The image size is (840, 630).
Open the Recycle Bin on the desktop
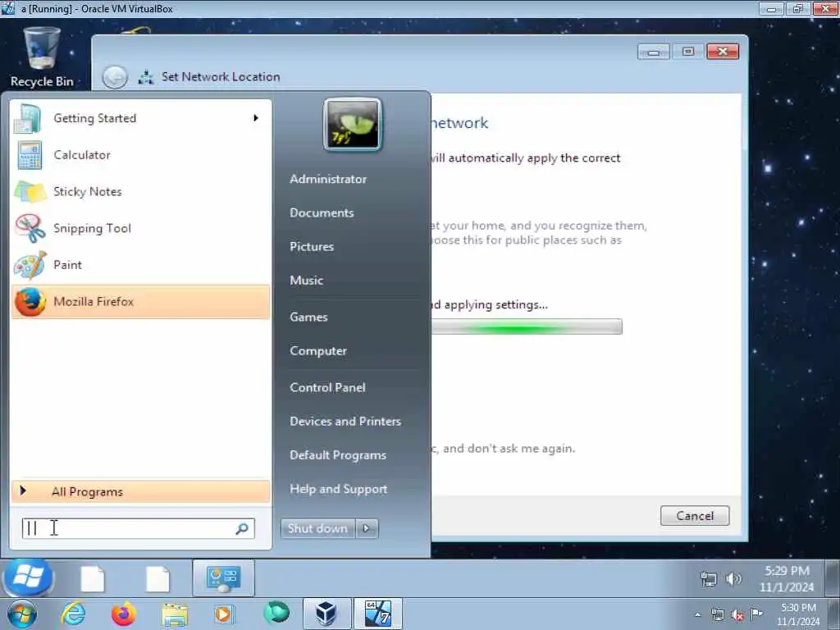42,57
